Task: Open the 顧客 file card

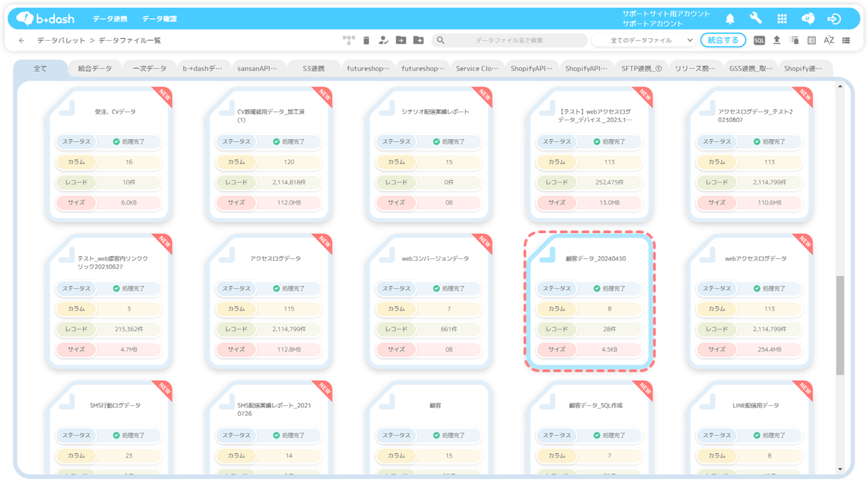Action: pyautogui.click(x=429, y=427)
